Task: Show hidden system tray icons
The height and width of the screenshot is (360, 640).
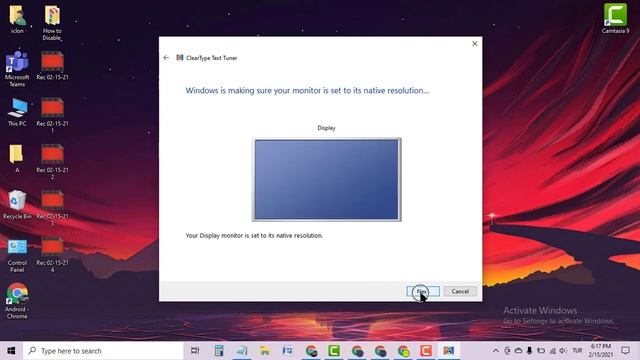Action: [496, 351]
